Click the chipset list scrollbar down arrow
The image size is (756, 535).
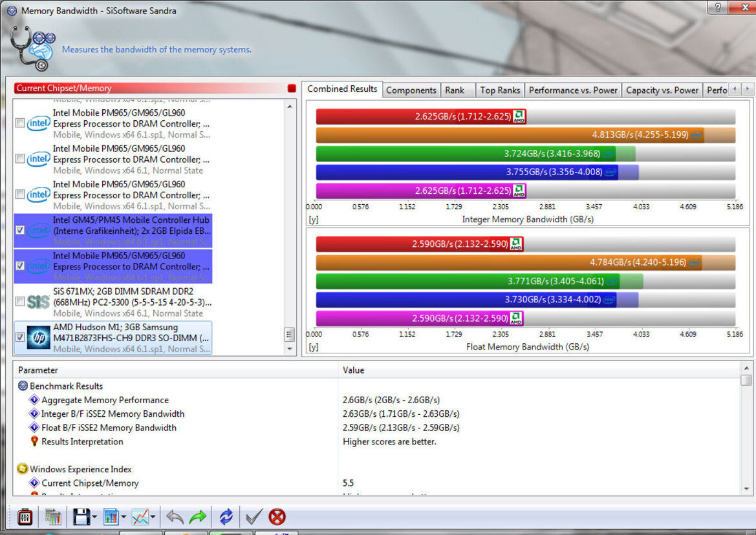coord(290,349)
